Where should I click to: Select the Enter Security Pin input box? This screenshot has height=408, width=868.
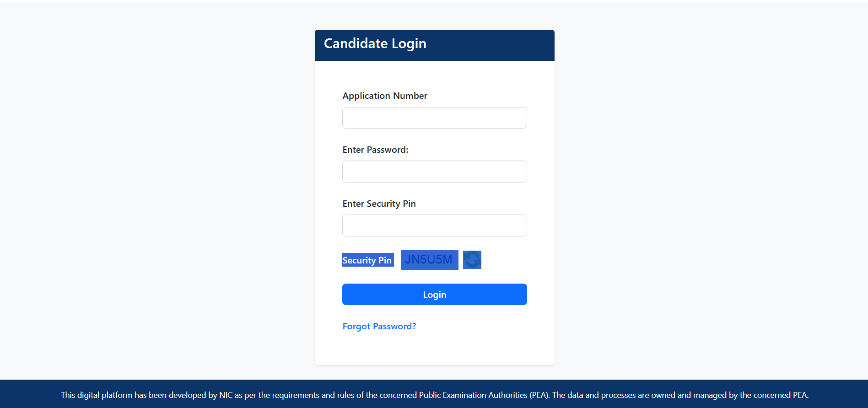pyautogui.click(x=434, y=225)
